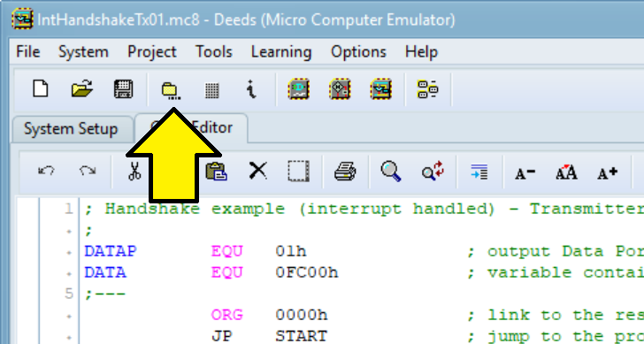Open the File menu
Screen dimensions: 644x344
click(x=28, y=52)
